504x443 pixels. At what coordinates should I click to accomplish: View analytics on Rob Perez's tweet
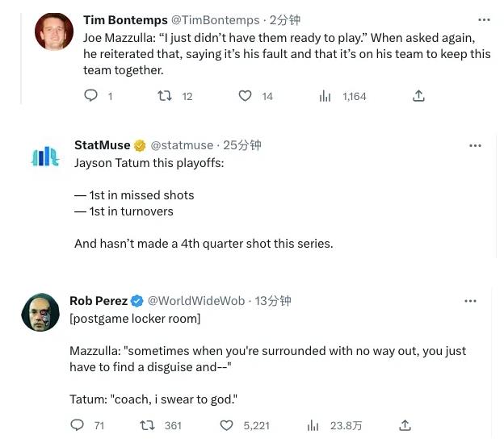pos(313,425)
